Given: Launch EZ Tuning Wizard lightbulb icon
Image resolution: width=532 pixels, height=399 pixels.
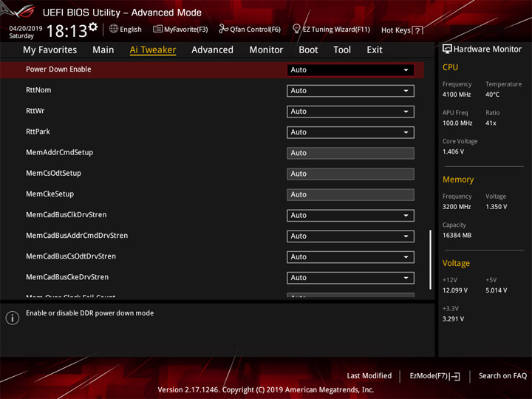Looking at the screenshot, I should coord(296,29).
